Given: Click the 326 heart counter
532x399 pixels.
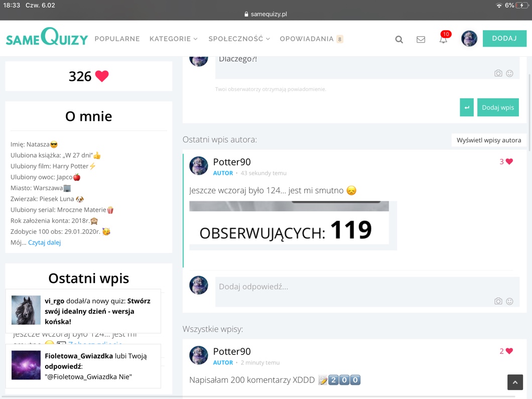Looking at the screenshot, I should pyautogui.click(x=89, y=76).
